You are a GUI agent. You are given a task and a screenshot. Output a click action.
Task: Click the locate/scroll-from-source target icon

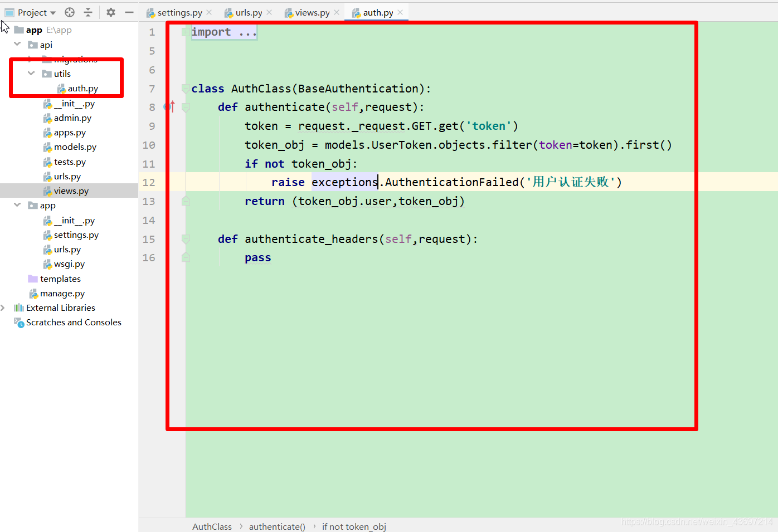pos(70,12)
